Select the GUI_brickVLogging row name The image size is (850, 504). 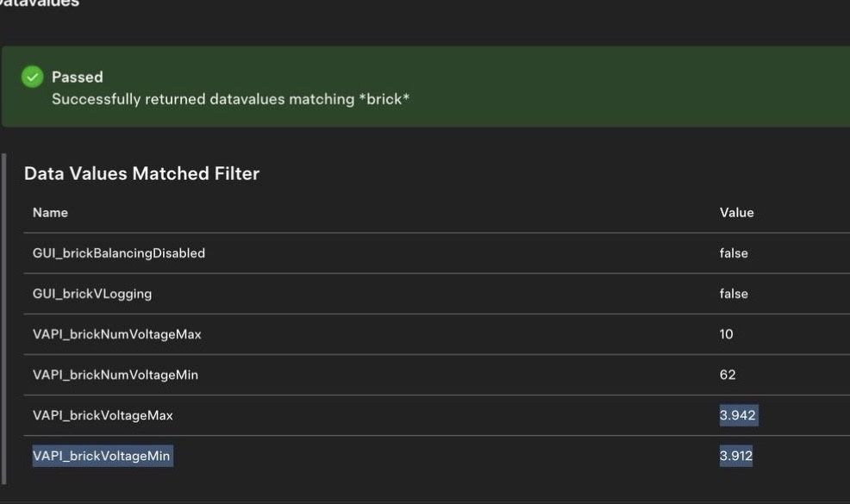point(92,294)
